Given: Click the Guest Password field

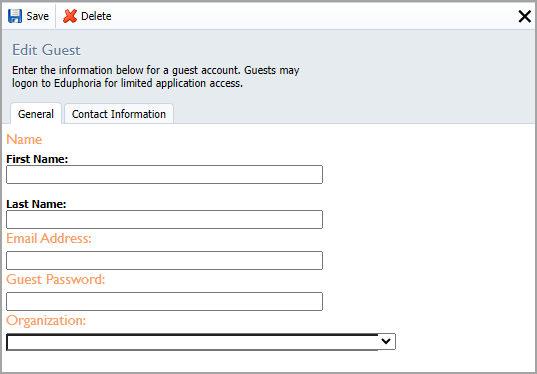Looking at the screenshot, I should tap(164, 301).
